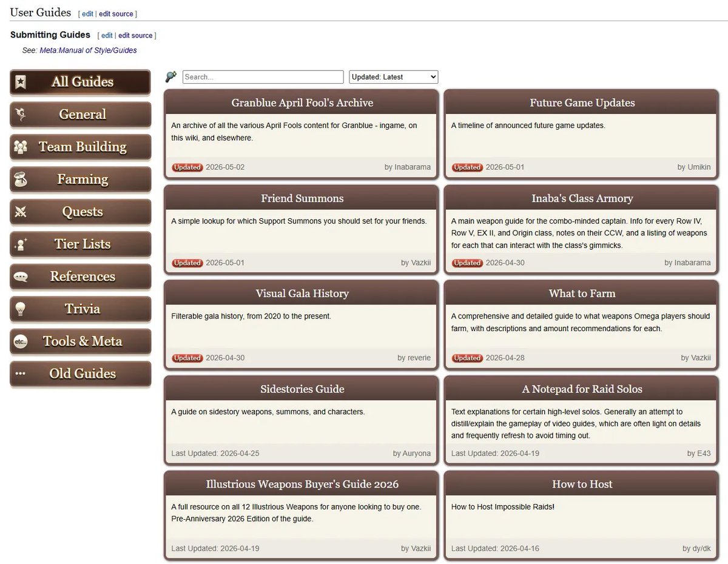Screen dimensions: 728x564
Task: Open the References category
Action: click(x=80, y=277)
